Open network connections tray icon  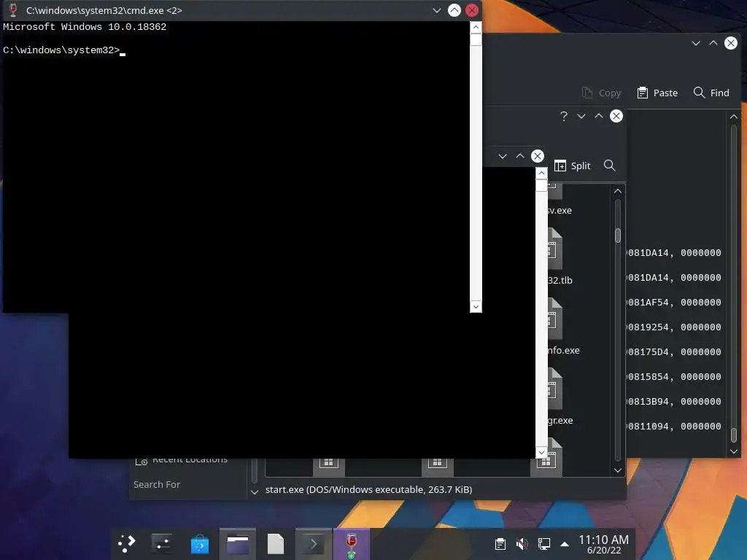(543, 544)
